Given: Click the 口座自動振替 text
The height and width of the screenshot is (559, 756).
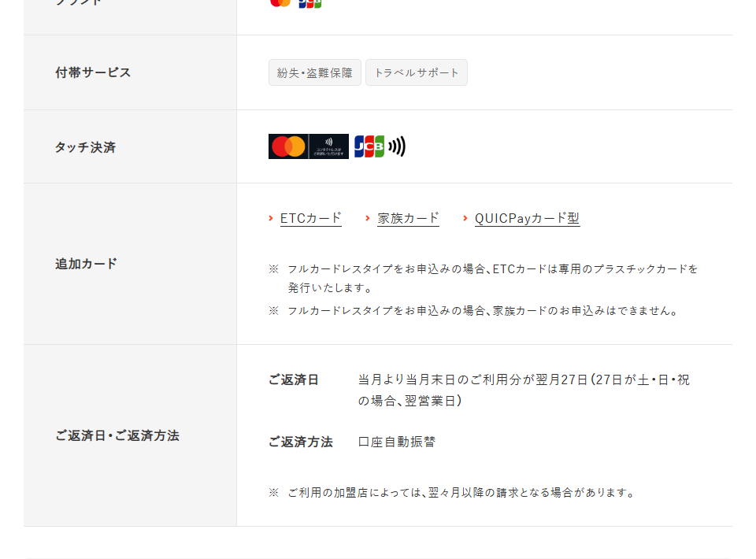Looking at the screenshot, I should click(397, 442).
